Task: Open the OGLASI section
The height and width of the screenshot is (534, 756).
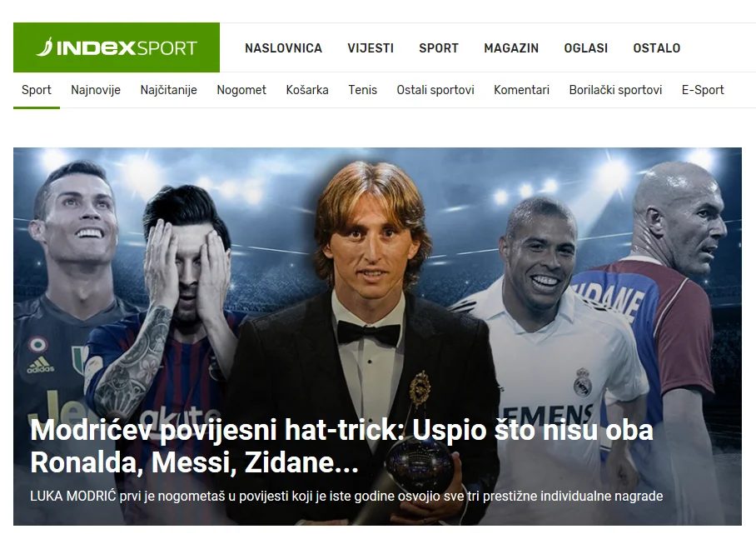Action: tap(586, 48)
